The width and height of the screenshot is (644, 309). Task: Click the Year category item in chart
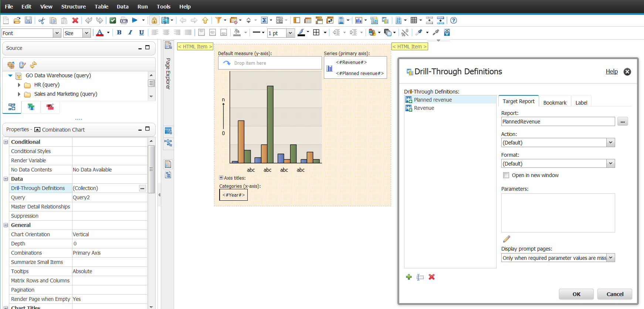point(233,195)
